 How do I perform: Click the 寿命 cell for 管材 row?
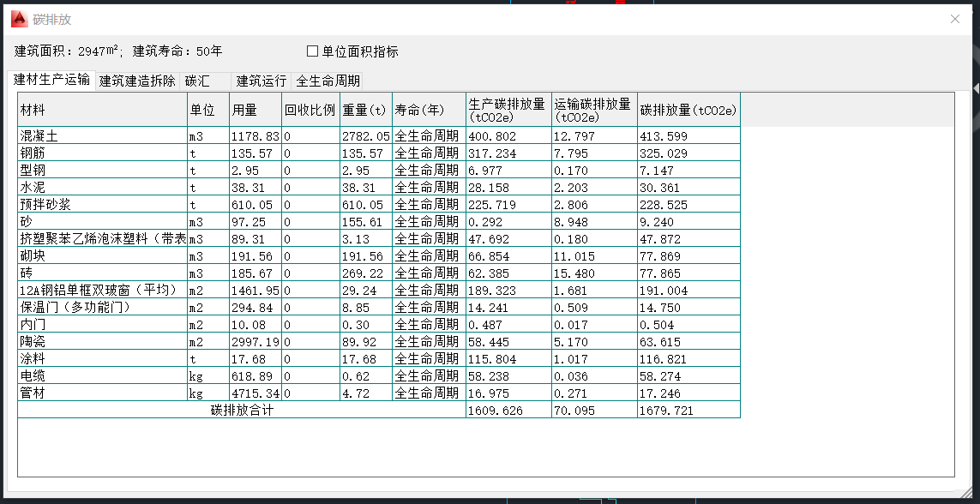click(x=429, y=393)
